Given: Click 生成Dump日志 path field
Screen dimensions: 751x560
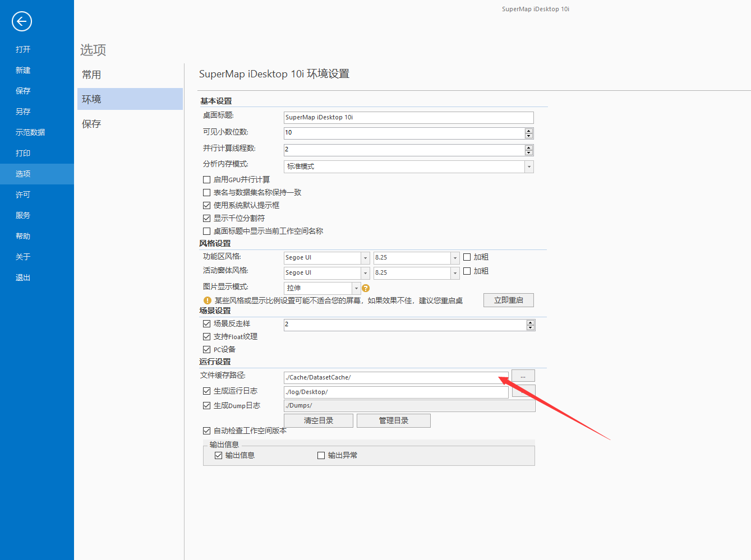Looking at the screenshot, I should tap(409, 406).
